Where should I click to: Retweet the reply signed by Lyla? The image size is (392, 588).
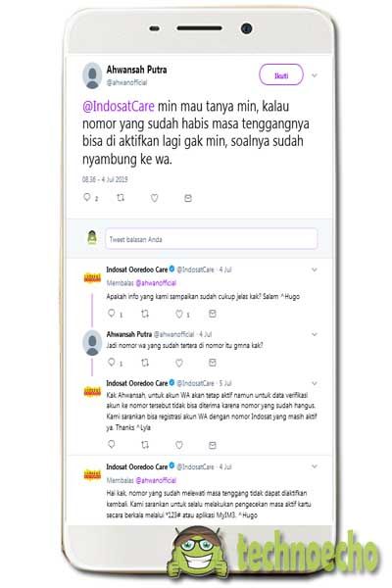145,445
